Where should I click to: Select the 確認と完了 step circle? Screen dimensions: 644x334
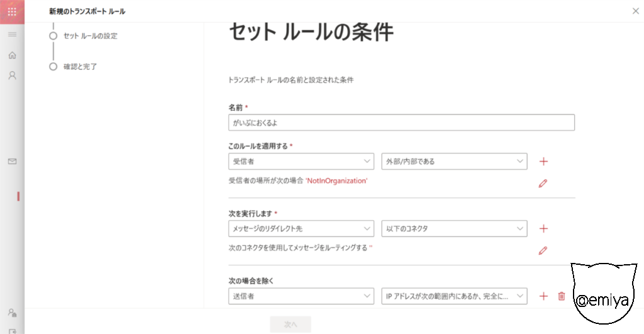pos(53,67)
